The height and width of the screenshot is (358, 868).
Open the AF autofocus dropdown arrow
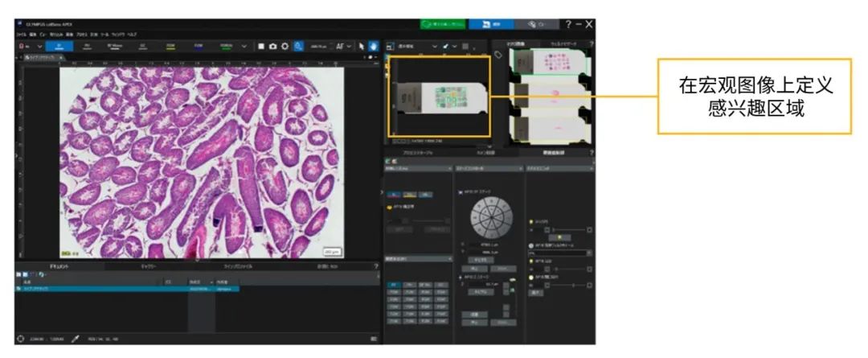350,46
